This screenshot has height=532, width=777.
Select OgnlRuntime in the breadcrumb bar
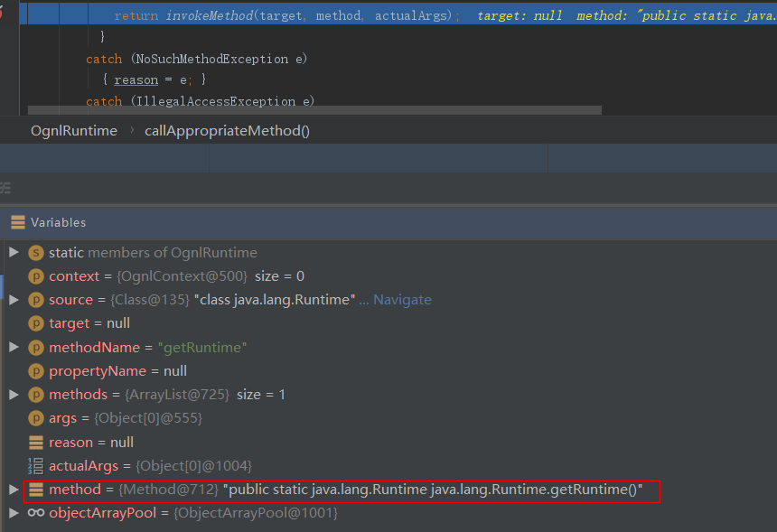(x=74, y=131)
